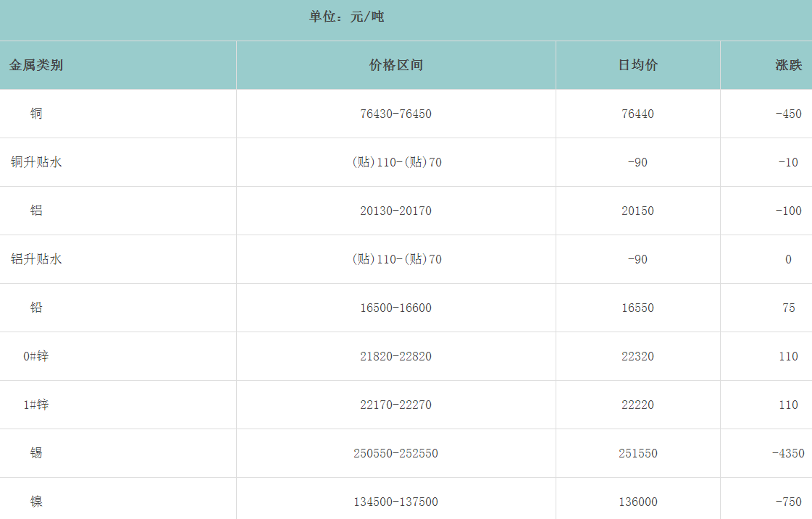The image size is (812, 519).
Task: Click the 涨跌 column header
Action: [788, 65]
